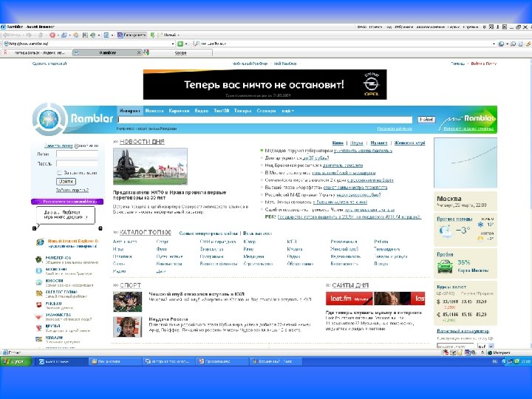Click the Найти search button

[426, 120]
